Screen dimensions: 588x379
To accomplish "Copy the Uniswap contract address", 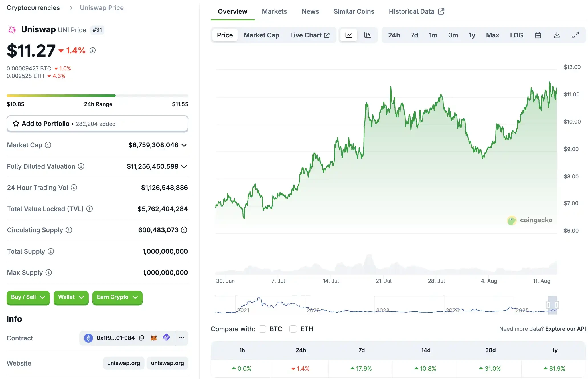I will click(x=142, y=338).
